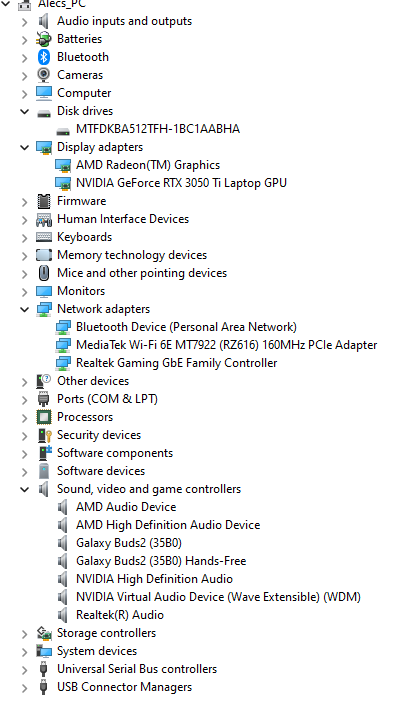
Task: Expand the Keyboards category
Action: click(x=25, y=238)
